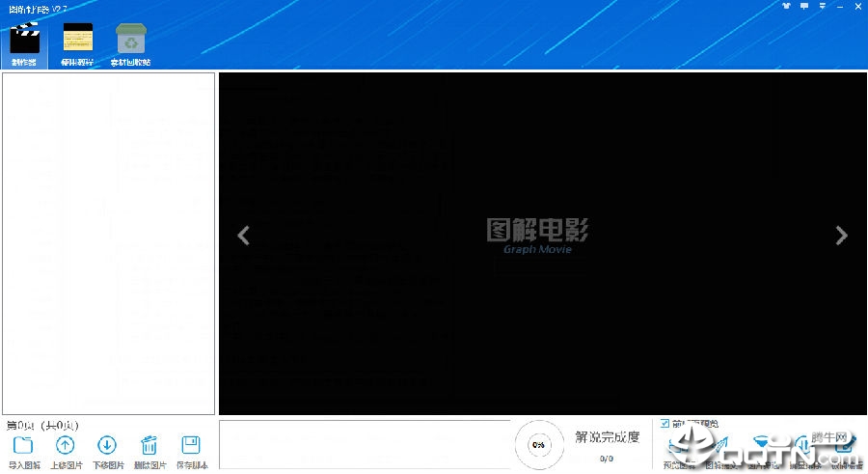This screenshot has width=868, height=474.
Task: Click the page count text above 导入图解
Action: click(x=43, y=425)
